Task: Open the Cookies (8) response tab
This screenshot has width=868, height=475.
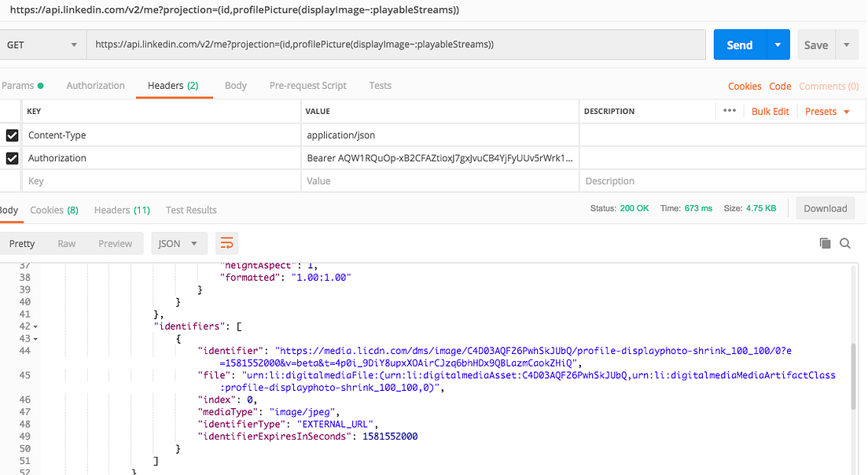Action: [53, 209]
